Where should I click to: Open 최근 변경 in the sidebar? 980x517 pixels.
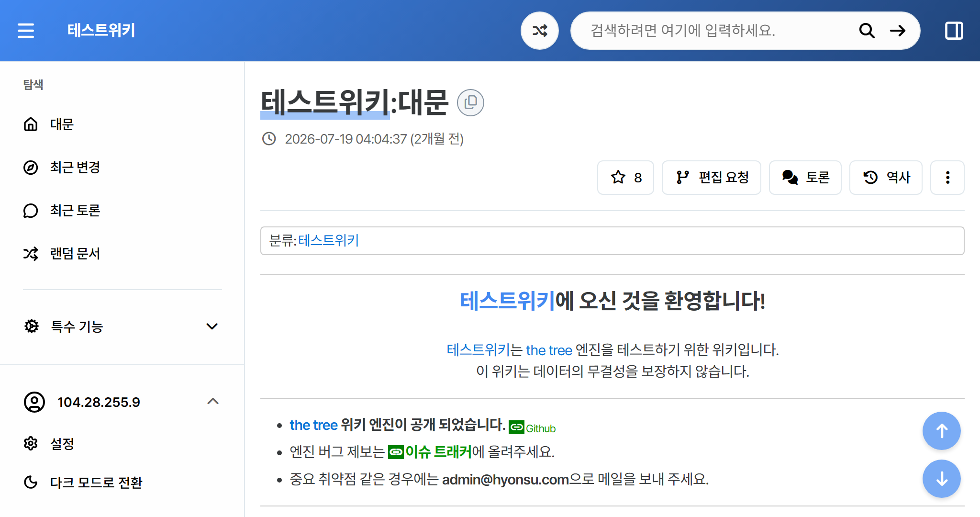(x=122, y=168)
